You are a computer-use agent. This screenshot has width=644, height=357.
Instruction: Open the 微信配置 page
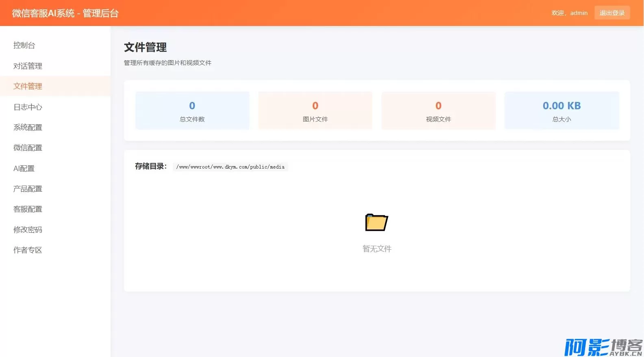(28, 147)
